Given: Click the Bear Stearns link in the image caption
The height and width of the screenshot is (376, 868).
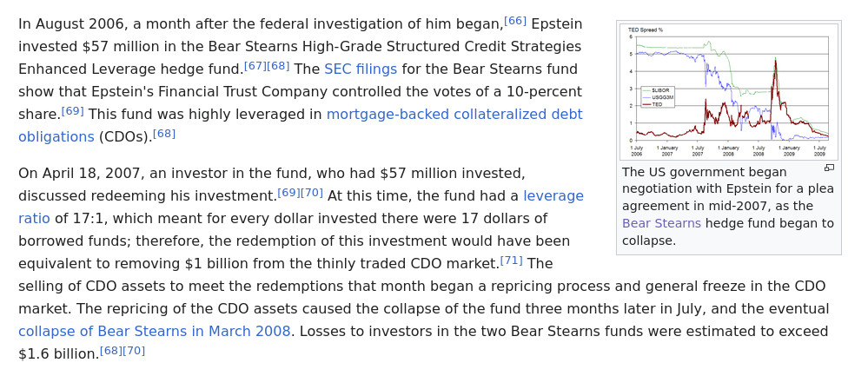Looking at the screenshot, I should 661,223.
